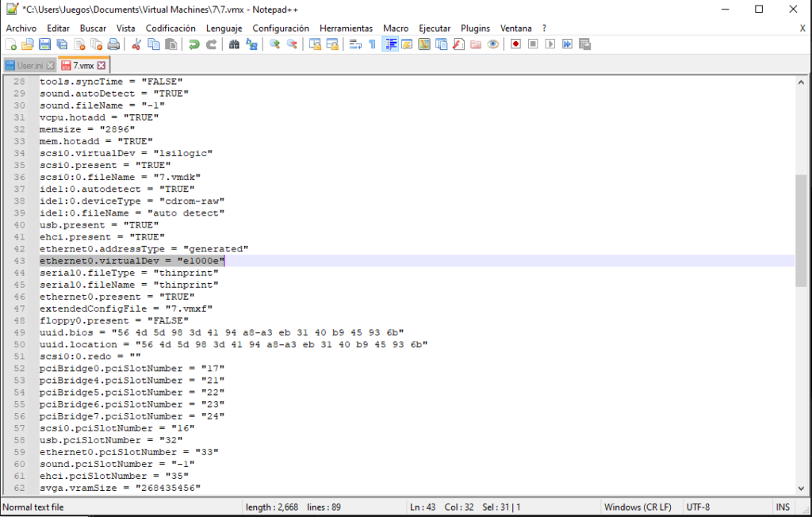Image resolution: width=812 pixels, height=517 pixels.
Task: Click the line 'memsize = "2896"'
Action: (x=87, y=129)
